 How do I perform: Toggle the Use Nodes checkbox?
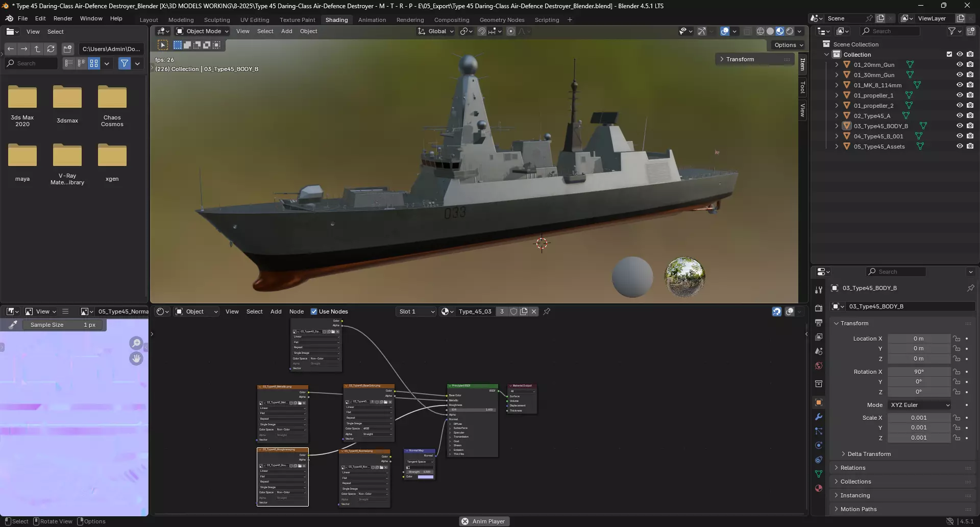click(314, 312)
